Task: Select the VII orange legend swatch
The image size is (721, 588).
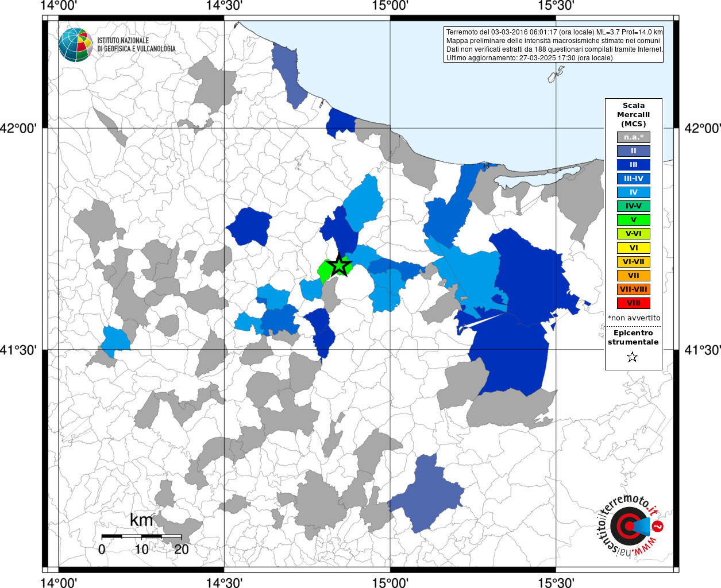Action: coord(633,276)
